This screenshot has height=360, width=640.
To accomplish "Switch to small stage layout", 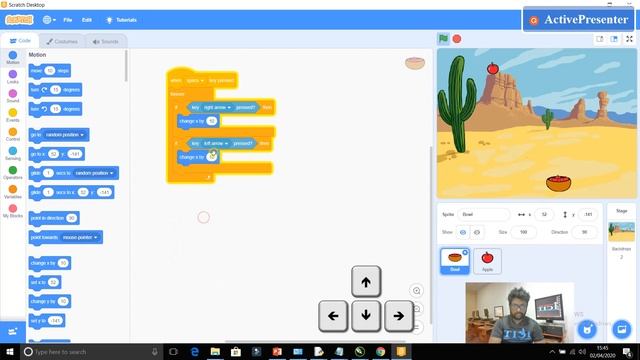I will point(600,39).
